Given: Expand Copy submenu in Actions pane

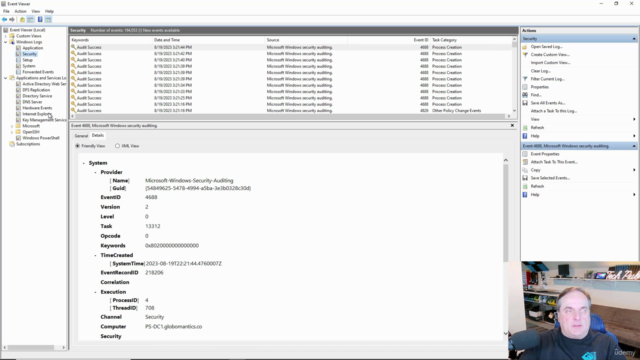Looking at the screenshot, I should [634, 170].
